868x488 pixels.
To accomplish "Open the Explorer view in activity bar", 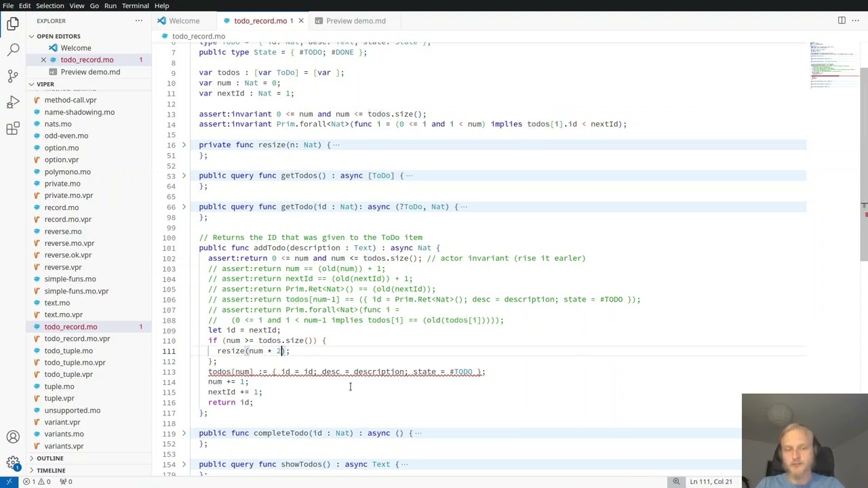I will pos(13,24).
